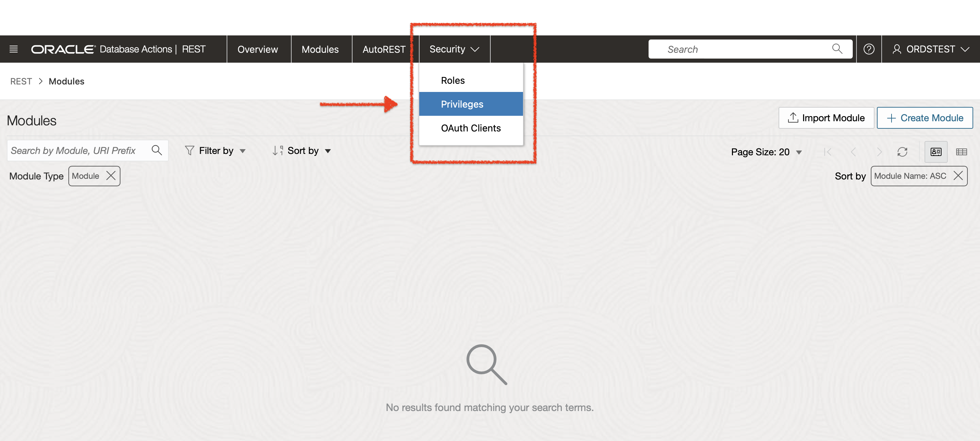
Task: Click the help question mark icon
Action: point(869,49)
